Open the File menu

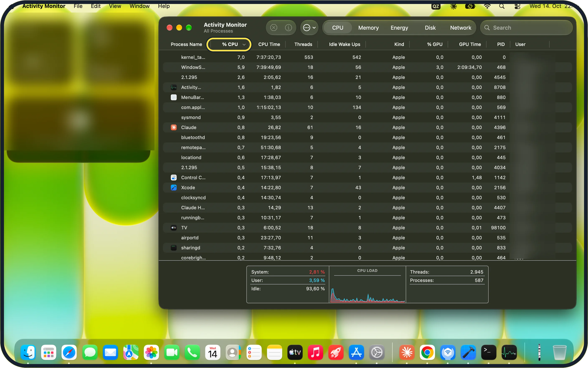(78, 6)
